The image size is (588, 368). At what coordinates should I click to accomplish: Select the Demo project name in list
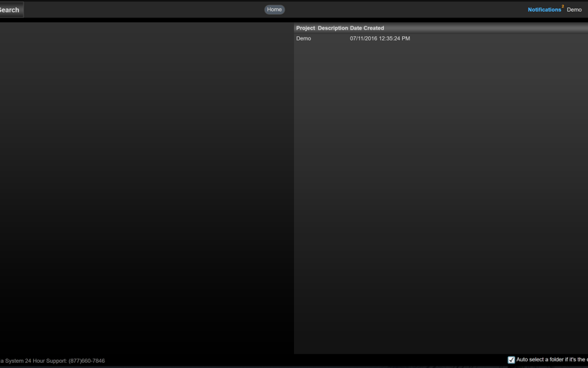pos(304,38)
